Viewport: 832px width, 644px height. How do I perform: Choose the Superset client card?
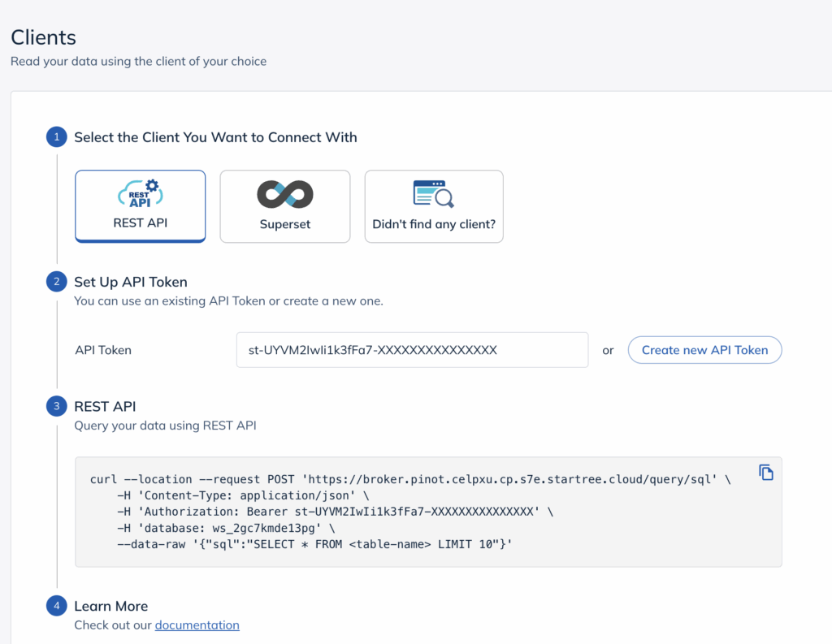[x=284, y=205]
